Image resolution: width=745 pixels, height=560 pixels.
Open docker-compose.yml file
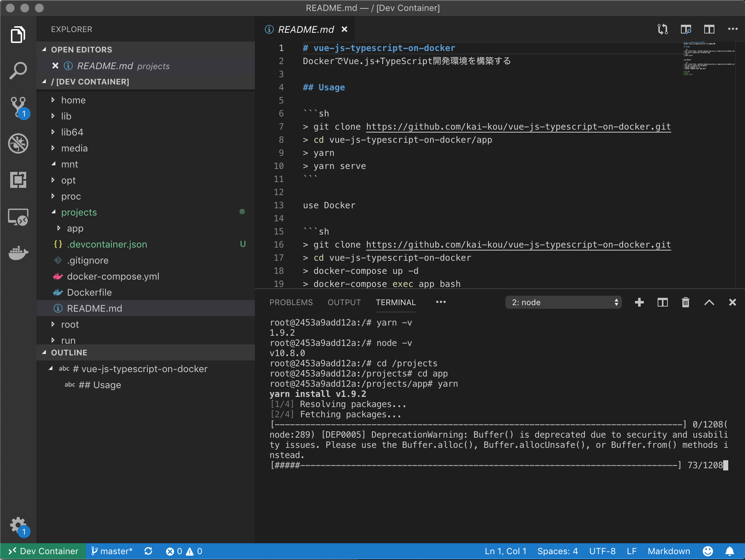click(x=146, y=276)
